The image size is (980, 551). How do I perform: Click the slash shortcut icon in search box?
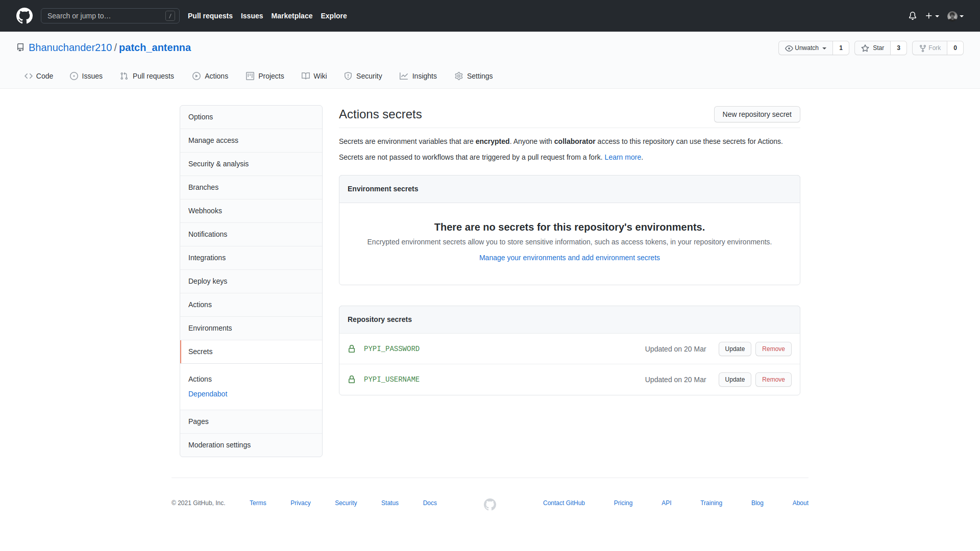170,16
